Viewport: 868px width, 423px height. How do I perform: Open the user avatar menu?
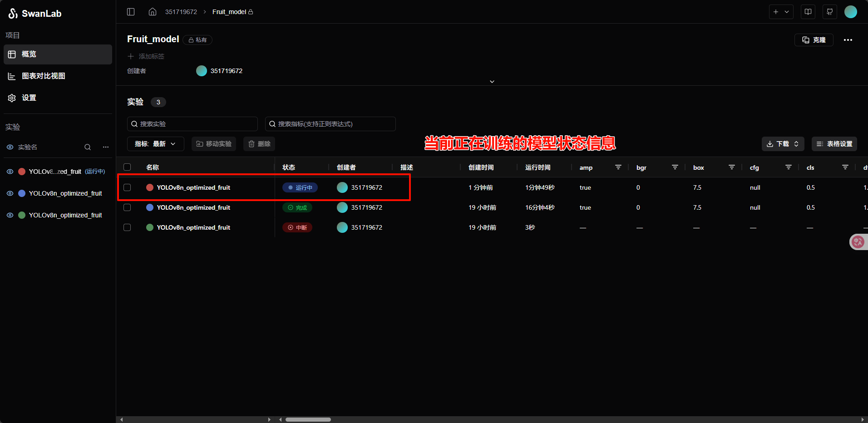point(851,12)
